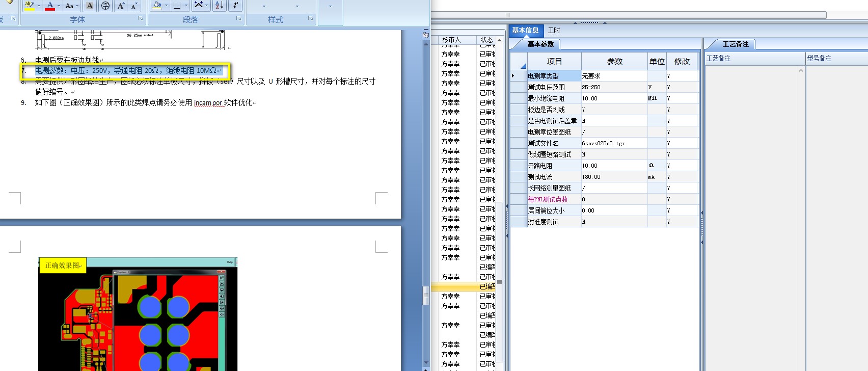Shrink the font size with the smaller A

pos(134,6)
